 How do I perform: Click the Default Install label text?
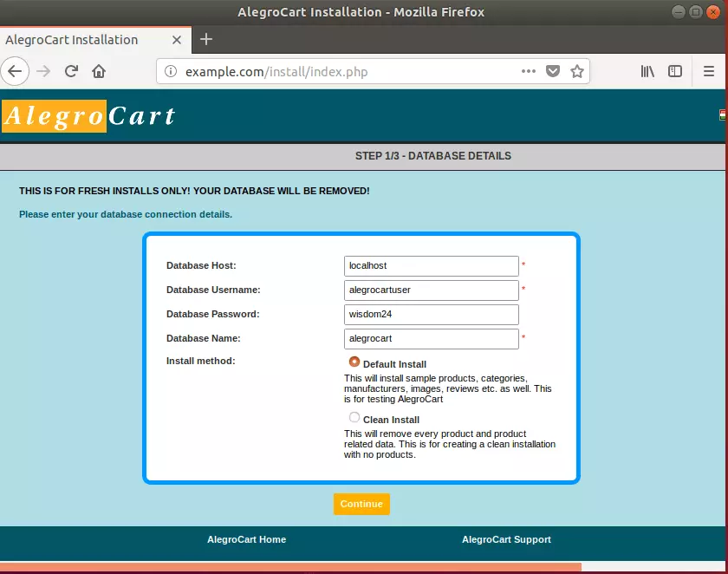coord(394,364)
